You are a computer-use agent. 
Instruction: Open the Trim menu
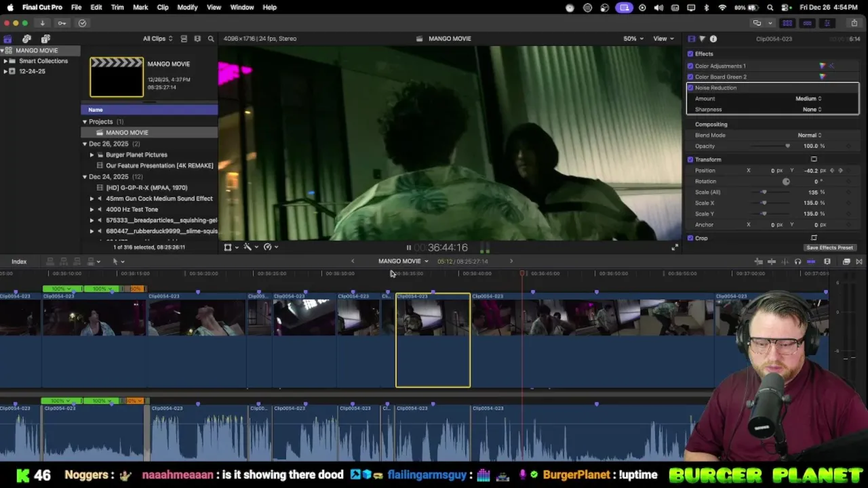(x=117, y=7)
